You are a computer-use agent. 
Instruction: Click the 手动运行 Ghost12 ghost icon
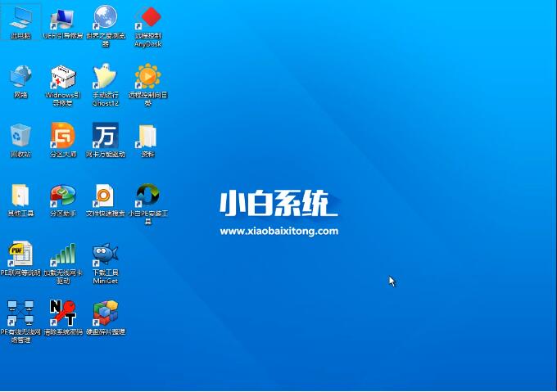point(105,77)
